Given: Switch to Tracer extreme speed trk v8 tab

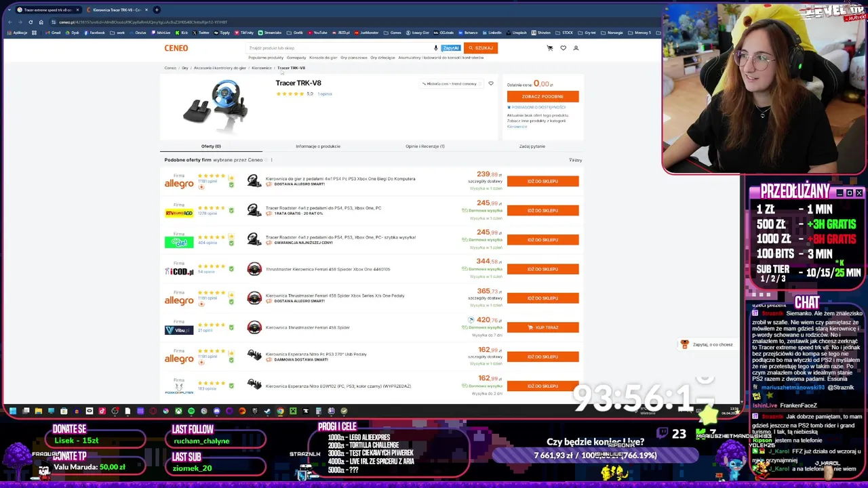Looking at the screenshot, I should click(47, 9).
